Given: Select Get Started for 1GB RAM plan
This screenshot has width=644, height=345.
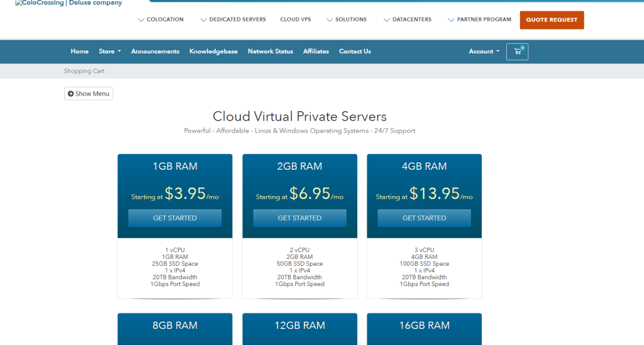Looking at the screenshot, I should (x=175, y=218).
